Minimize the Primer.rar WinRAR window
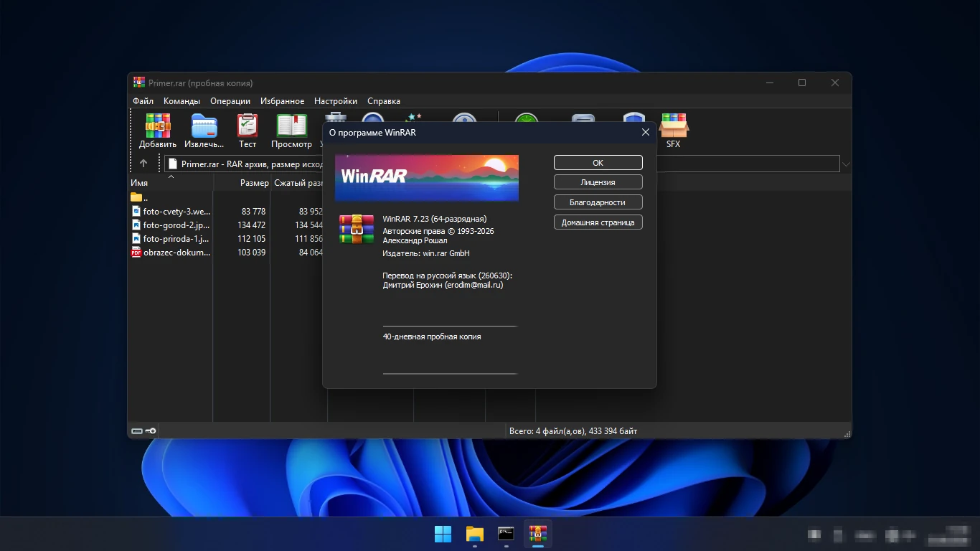This screenshot has width=980, height=551. click(x=769, y=83)
